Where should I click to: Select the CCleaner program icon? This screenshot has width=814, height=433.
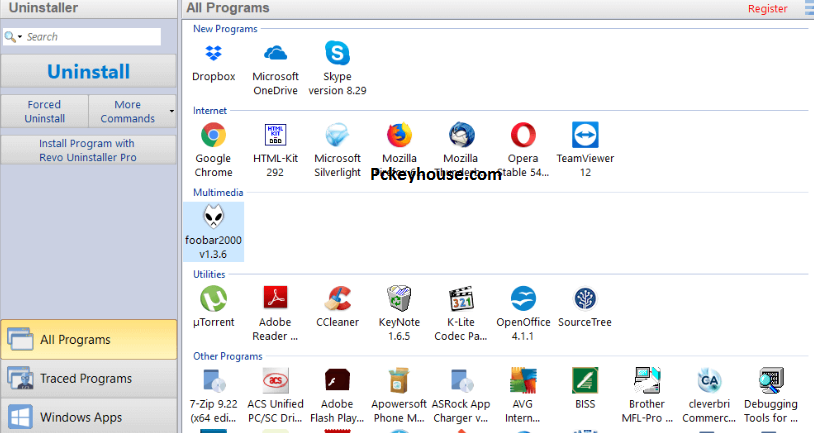(337, 299)
